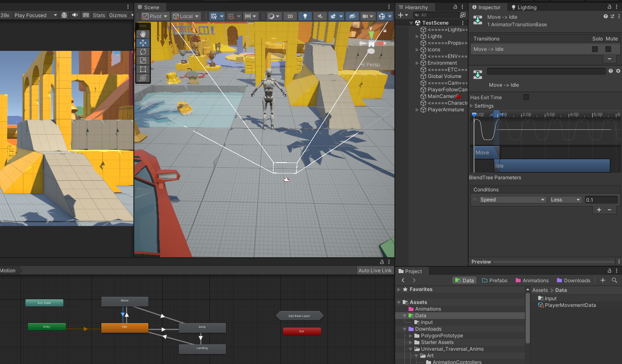Image resolution: width=622 pixels, height=364 pixels.
Task: Select the Rect transform tool
Action: pos(143,69)
